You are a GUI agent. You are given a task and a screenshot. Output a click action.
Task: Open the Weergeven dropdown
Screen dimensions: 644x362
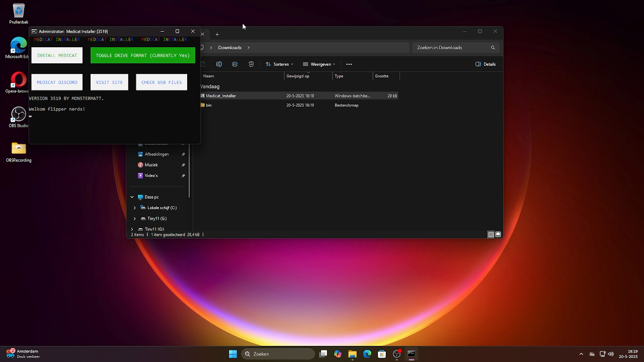[319, 64]
